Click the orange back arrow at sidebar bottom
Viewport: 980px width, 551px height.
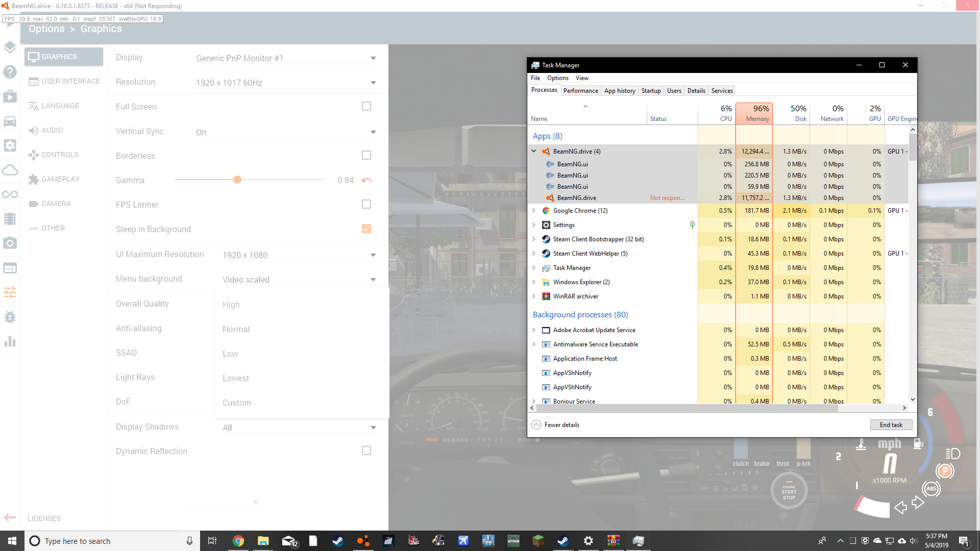tap(10, 517)
